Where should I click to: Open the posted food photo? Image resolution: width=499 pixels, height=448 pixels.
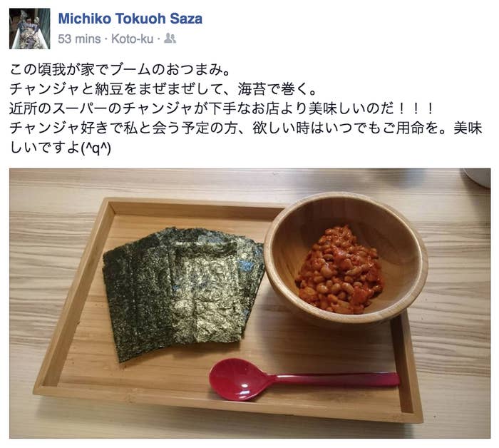[249, 303]
